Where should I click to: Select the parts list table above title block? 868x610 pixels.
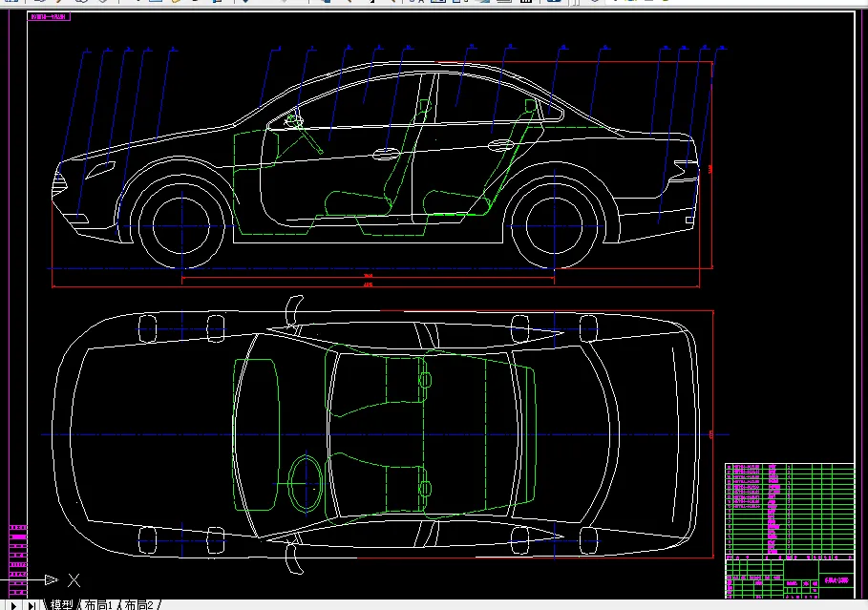tap(790, 511)
